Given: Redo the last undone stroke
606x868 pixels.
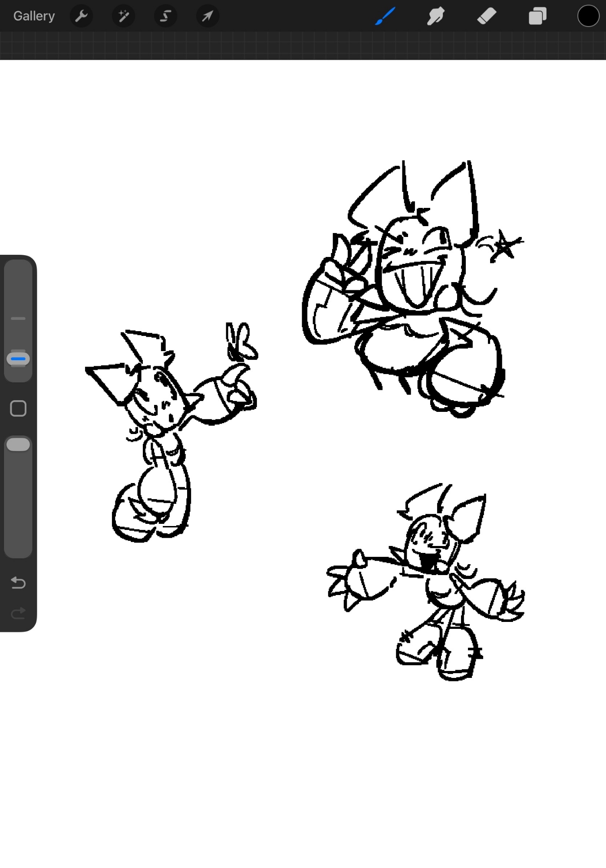Looking at the screenshot, I should click(18, 613).
